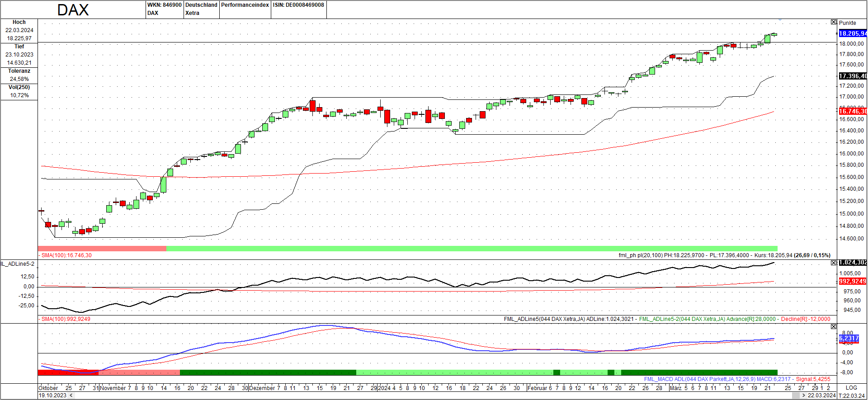Click the black 17.396,40 lower band label

[853, 76]
